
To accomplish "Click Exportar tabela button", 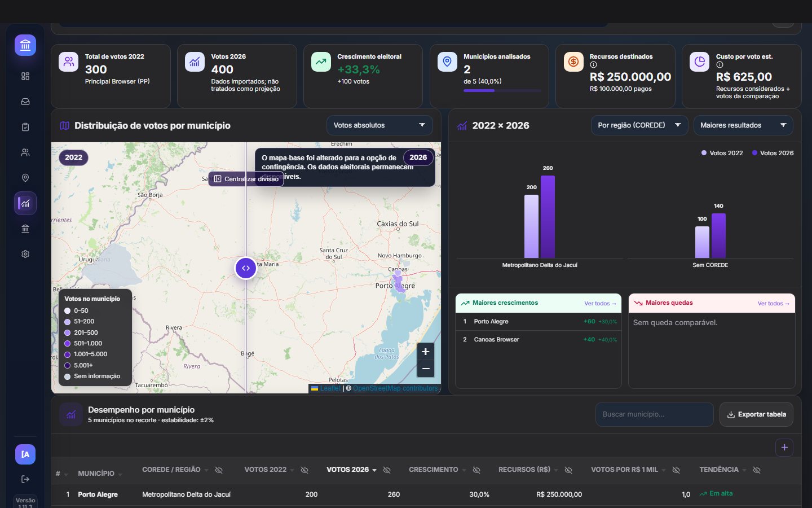I will (756, 414).
